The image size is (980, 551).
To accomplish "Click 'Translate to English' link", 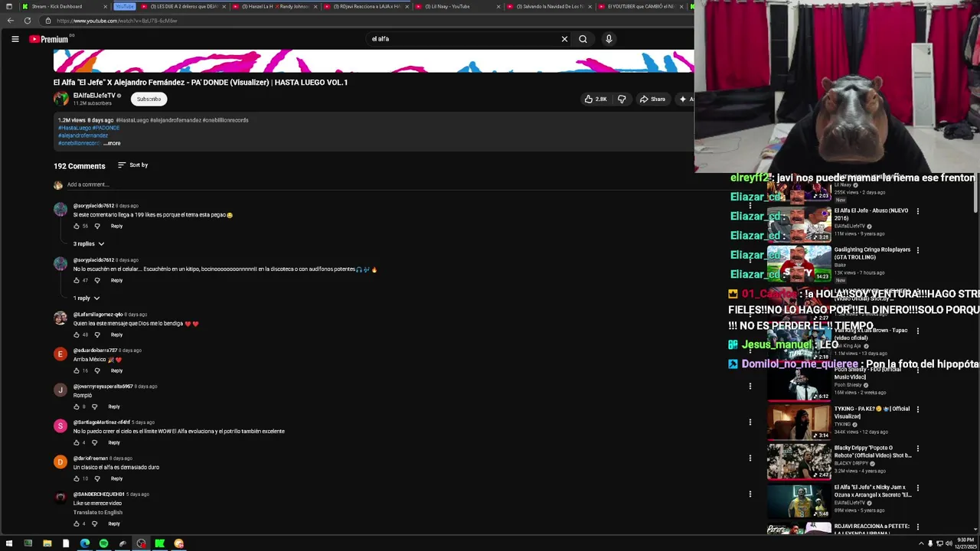I will [98, 512].
